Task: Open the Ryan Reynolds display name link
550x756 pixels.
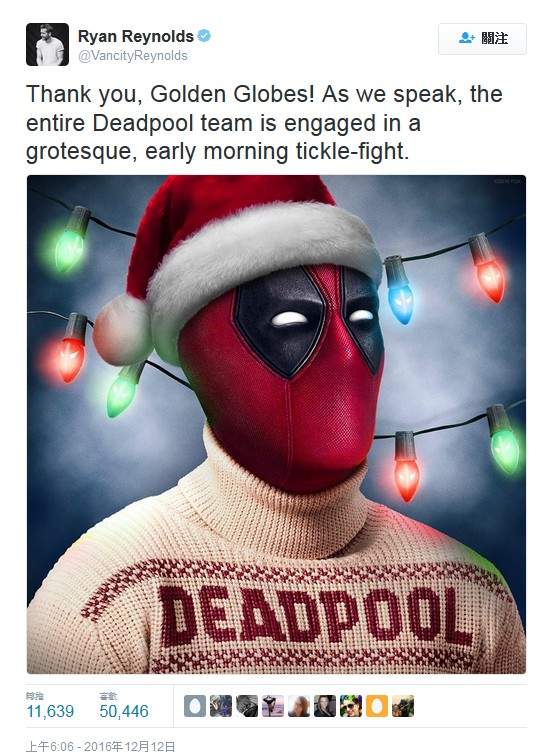Action: 135,36
